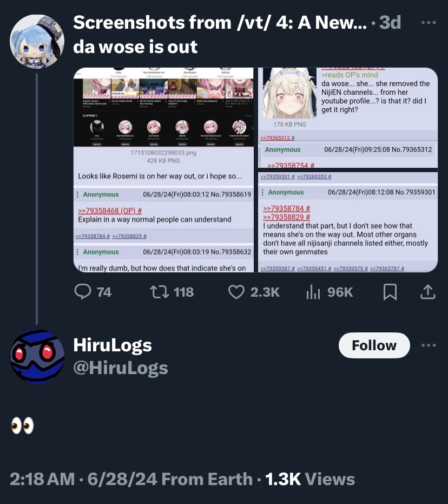Tap the 1.3K Views count
This screenshot has height=504, width=448.
tap(310, 479)
